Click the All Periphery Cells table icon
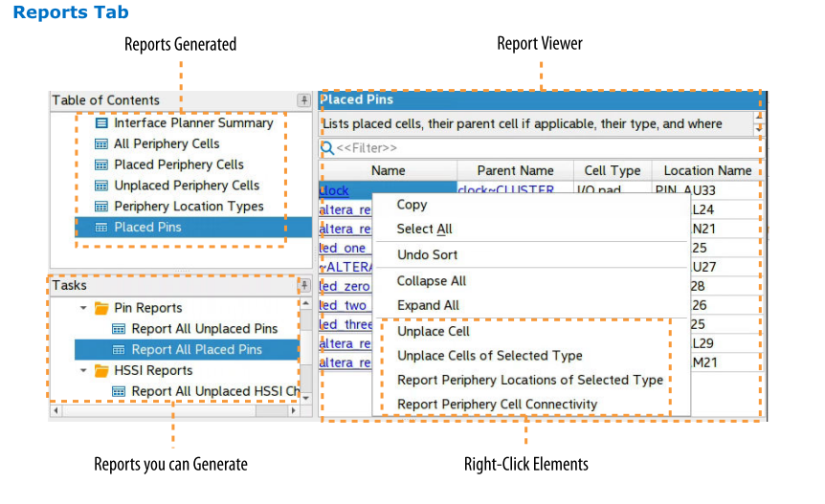The height and width of the screenshot is (504, 825). (101, 144)
